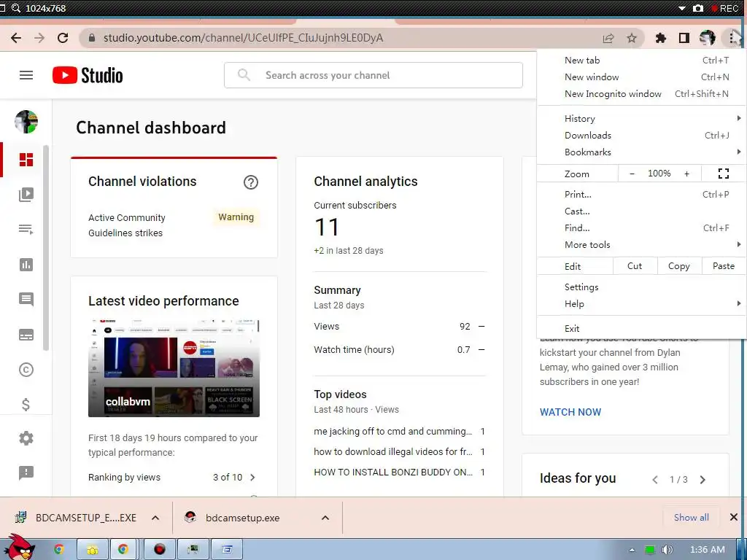
Task: Open Settings from Chrome menu
Action: [641, 287]
